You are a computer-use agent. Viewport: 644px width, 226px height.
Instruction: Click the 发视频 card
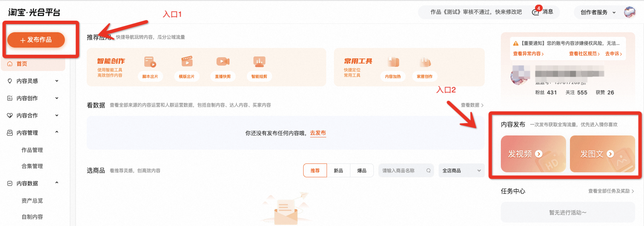point(533,154)
